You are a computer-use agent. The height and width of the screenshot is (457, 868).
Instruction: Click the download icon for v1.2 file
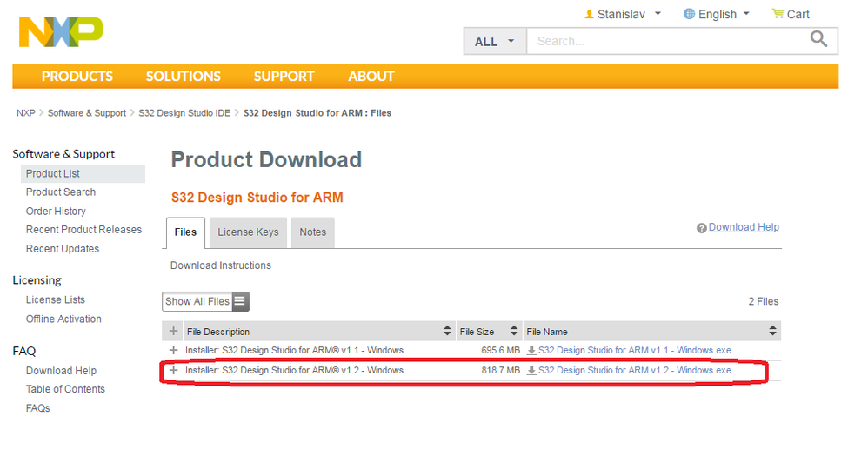[531, 370]
